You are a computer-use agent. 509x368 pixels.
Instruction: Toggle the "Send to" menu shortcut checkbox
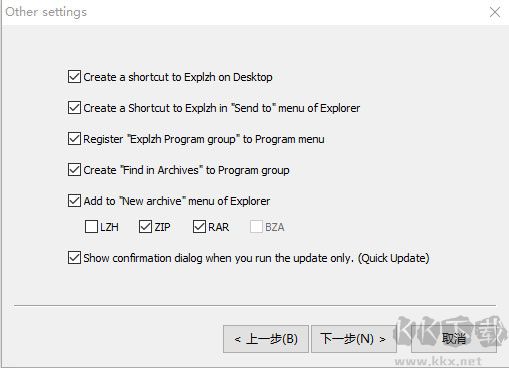[74, 108]
